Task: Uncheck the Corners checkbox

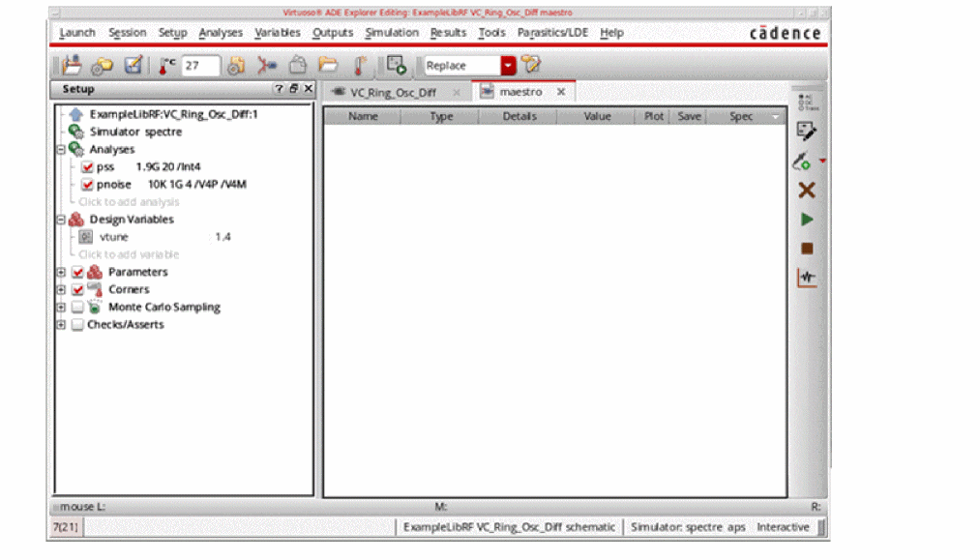Action: (77, 289)
